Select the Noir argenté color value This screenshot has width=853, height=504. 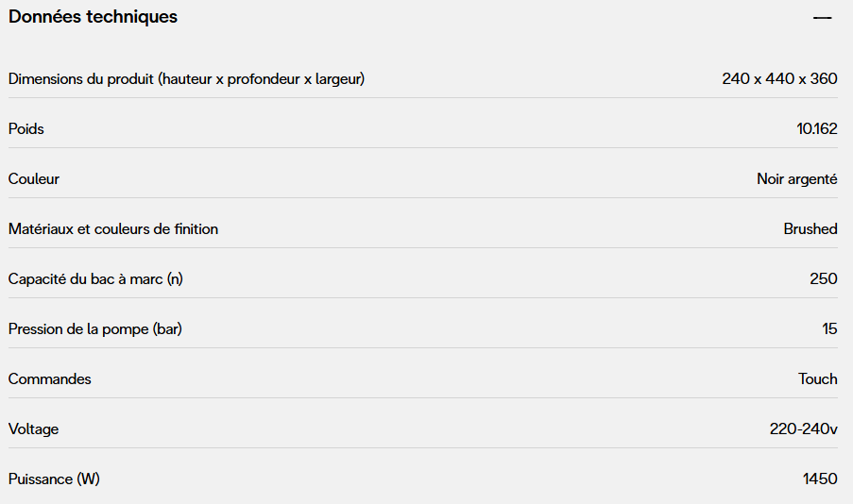coord(796,179)
